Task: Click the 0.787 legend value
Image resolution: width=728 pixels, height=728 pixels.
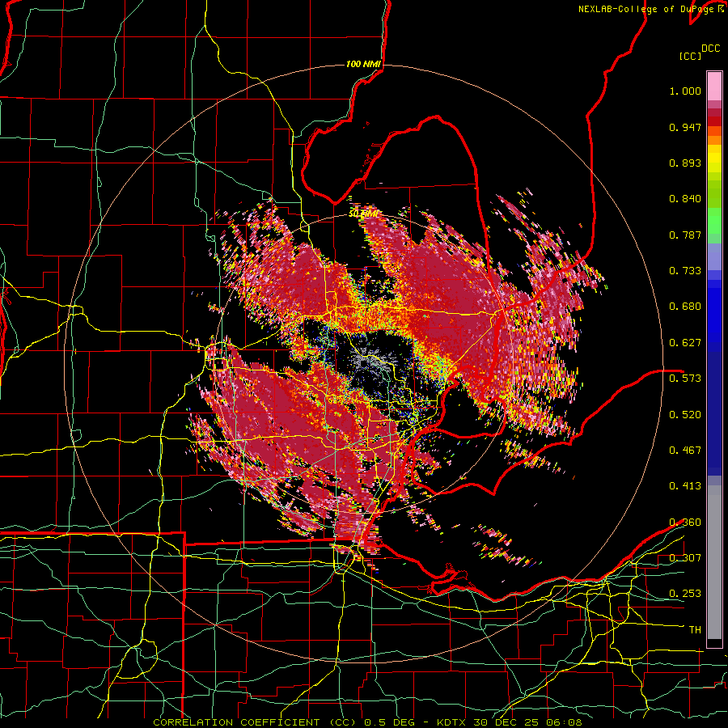Action: tap(685, 235)
